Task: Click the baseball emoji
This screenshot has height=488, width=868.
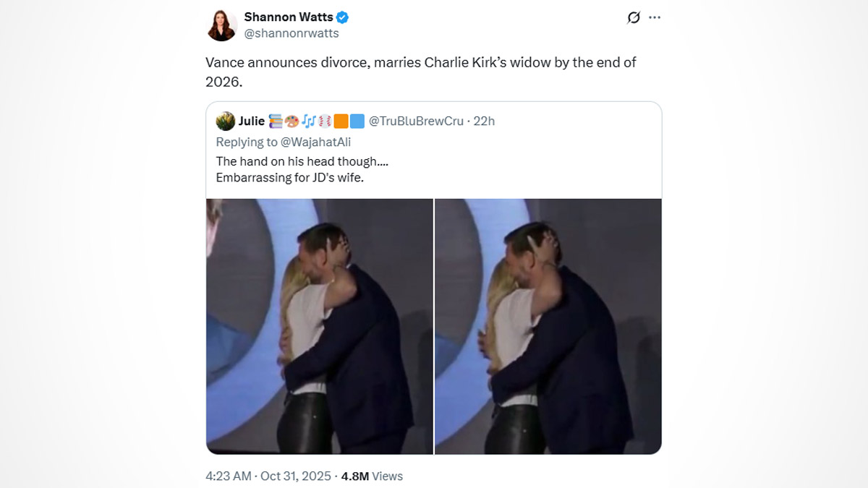Action: click(x=325, y=121)
